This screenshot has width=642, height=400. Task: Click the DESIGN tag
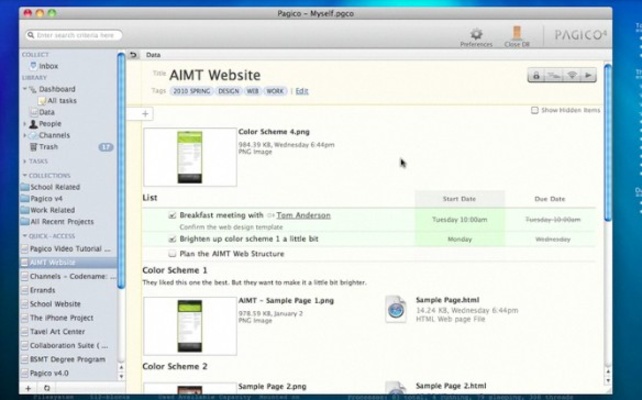click(228, 91)
